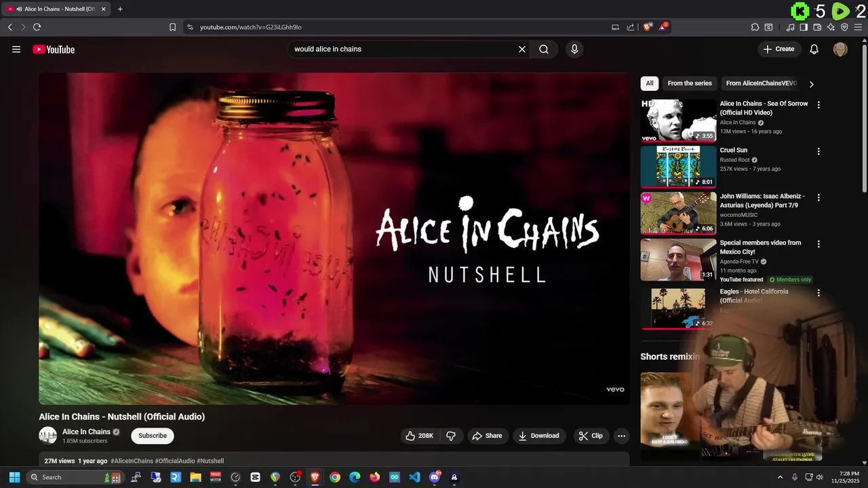Open options menu for Hotel California video
The width and height of the screenshot is (868, 488).
[818, 293]
